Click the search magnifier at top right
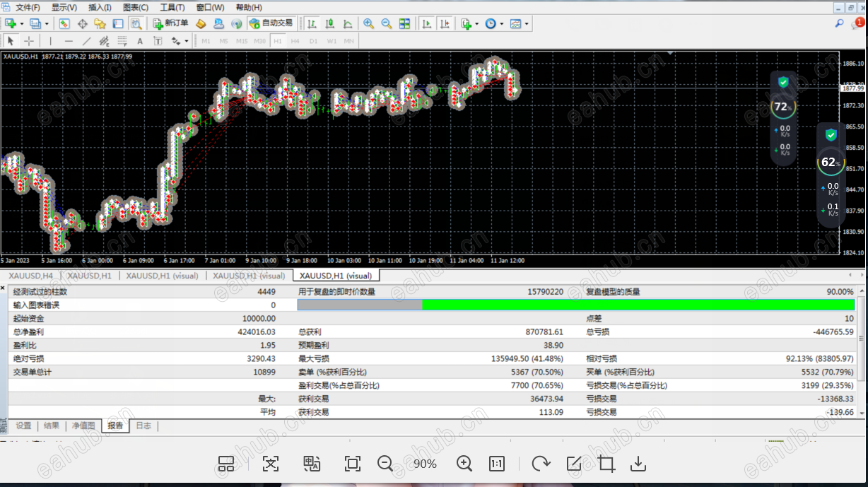868x487 pixels. pos(839,23)
